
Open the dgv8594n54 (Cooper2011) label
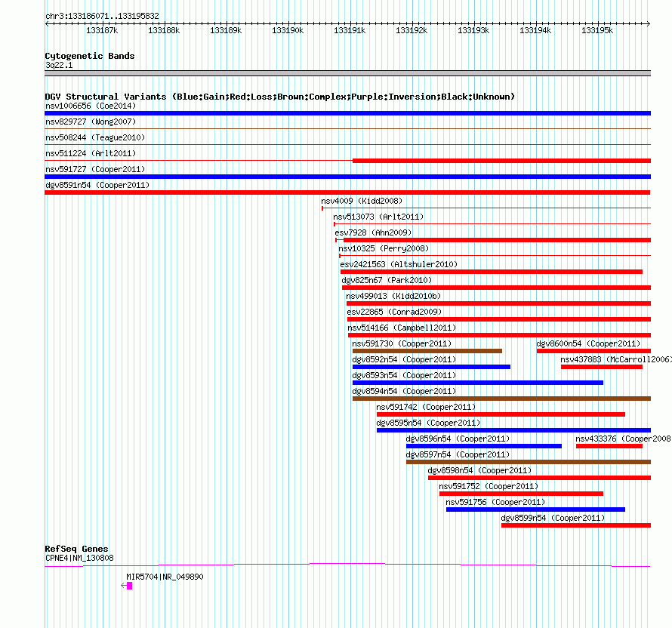point(404,391)
